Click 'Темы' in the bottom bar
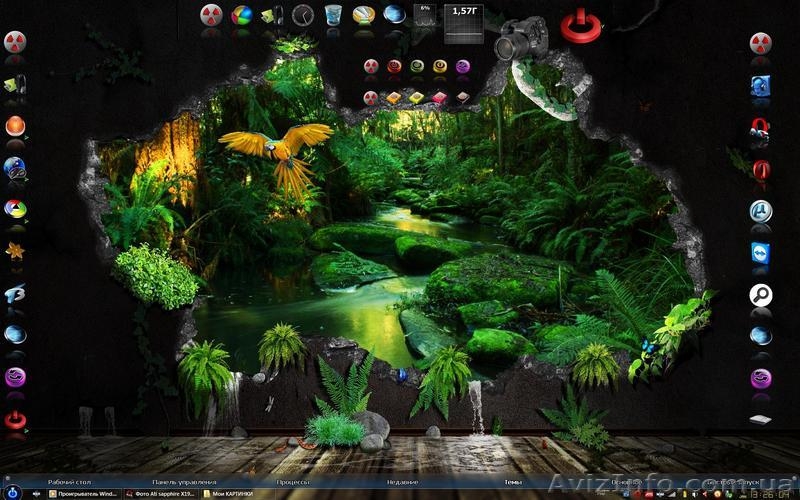This screenshot has height=500, width=800. pos(513,481)
